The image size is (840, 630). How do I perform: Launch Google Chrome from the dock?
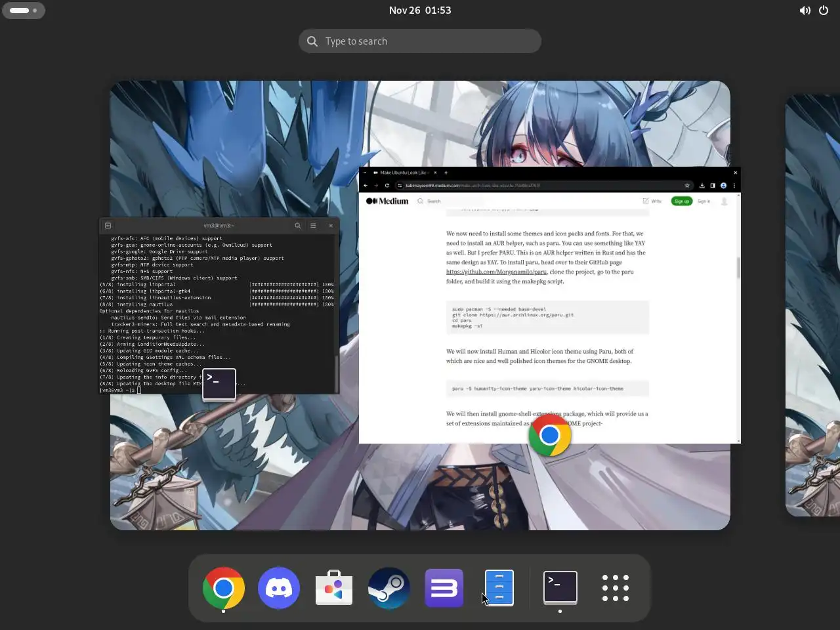coord(224,588)
